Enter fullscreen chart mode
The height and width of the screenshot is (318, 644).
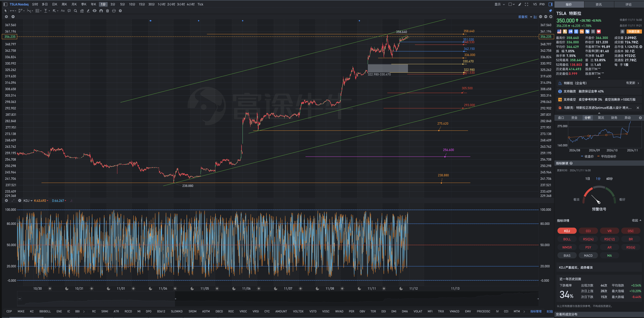click(x=527, y=4)
